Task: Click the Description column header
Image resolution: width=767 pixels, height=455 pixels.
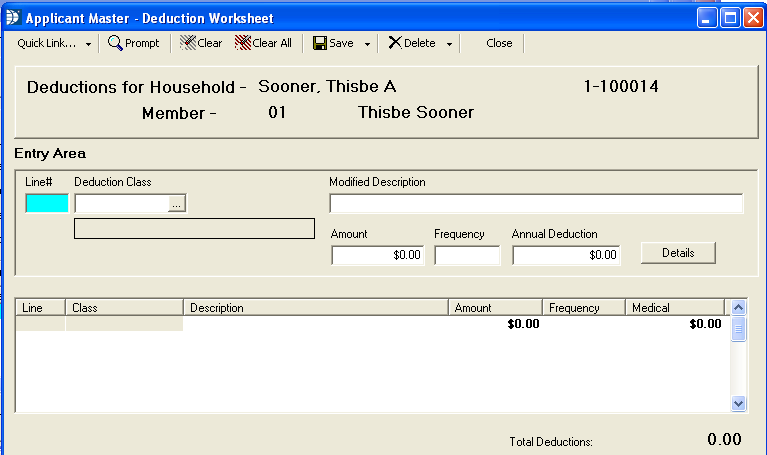Action: pos(315,308)
